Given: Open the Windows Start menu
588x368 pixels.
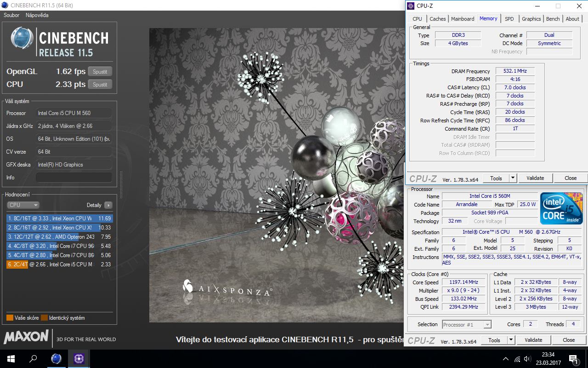Looking at the screenshot, I should click(x=11, y=359).
